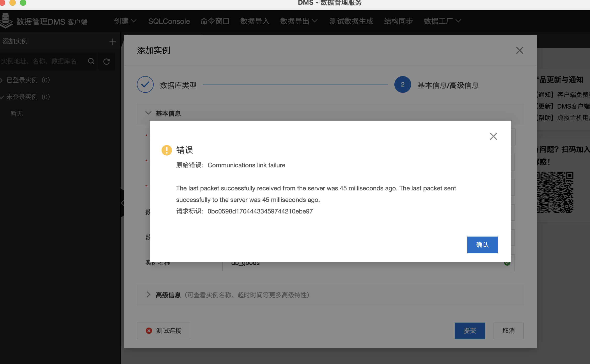The image size is (590, 364).
Task: Open the 数据工厂 dropdown
Action: 442,21
